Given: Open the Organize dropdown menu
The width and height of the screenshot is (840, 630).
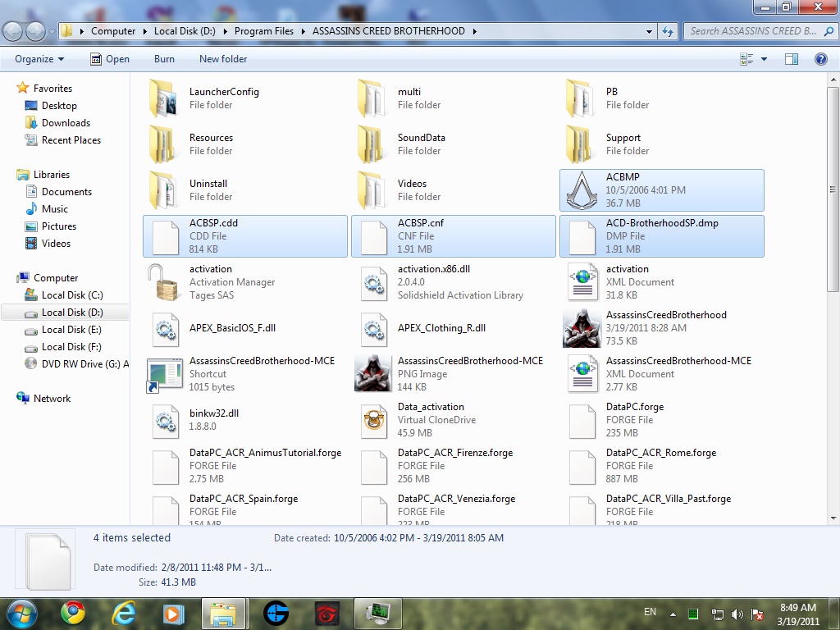Looking at the screenshot, I should (x=39, y=59).
